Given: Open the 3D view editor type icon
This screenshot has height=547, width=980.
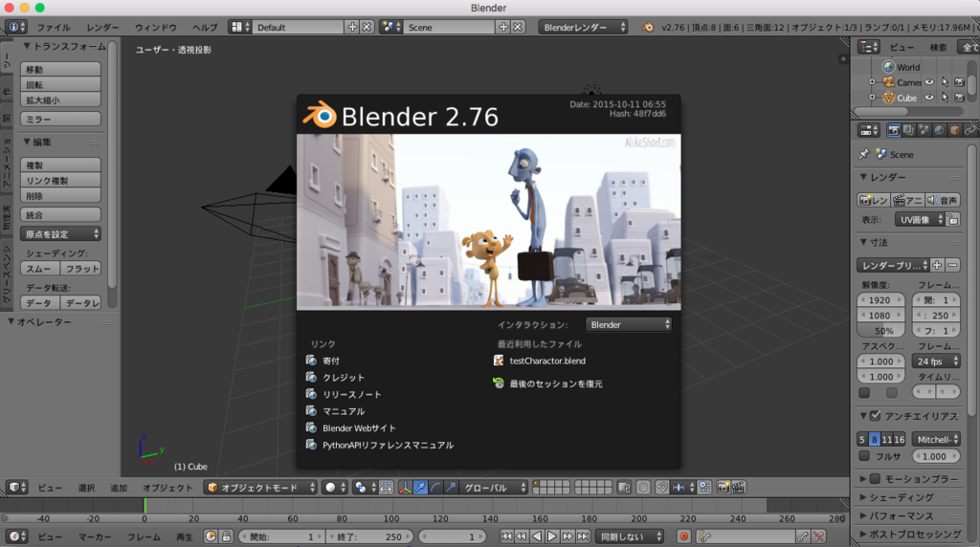Looking at the screenshot, I should (16, 488).
